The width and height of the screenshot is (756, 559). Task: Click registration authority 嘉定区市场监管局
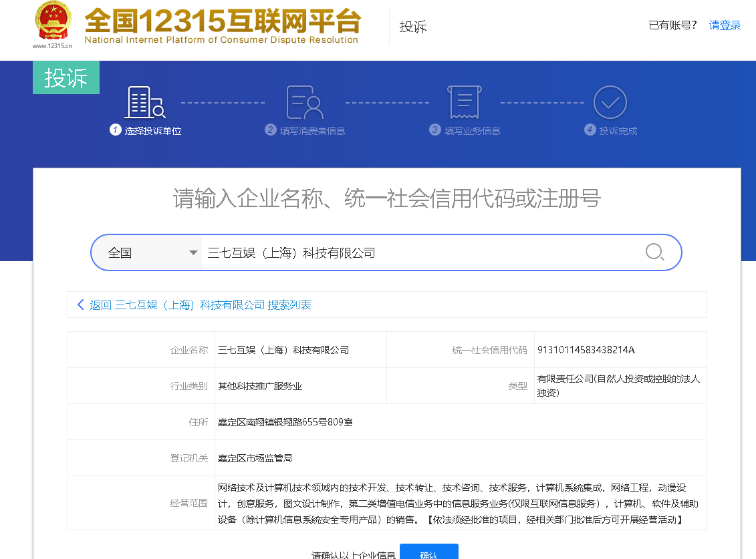coord(255,458)
